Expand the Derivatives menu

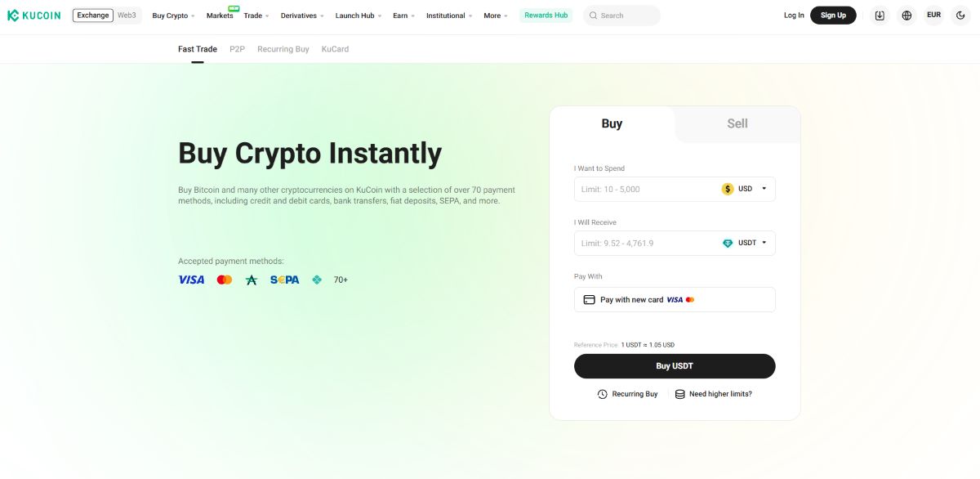pyautogui.click(x=302, y=16)
